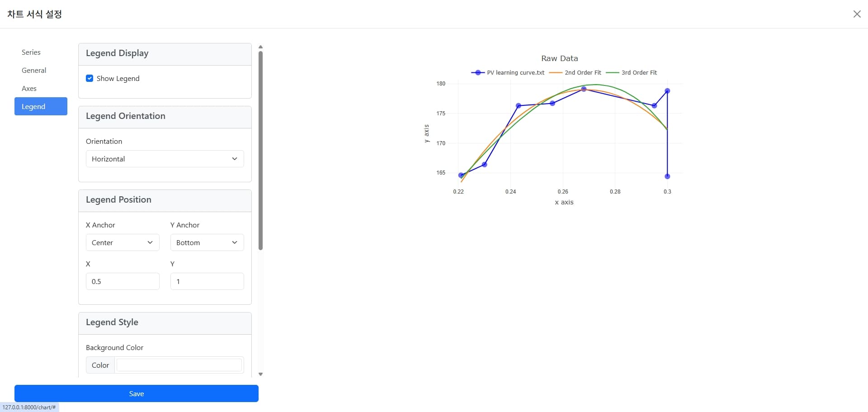The height and width of the screenshot is (412, 868).
Task: Focus the legend Y position field
Action: [x=207, y=281]
